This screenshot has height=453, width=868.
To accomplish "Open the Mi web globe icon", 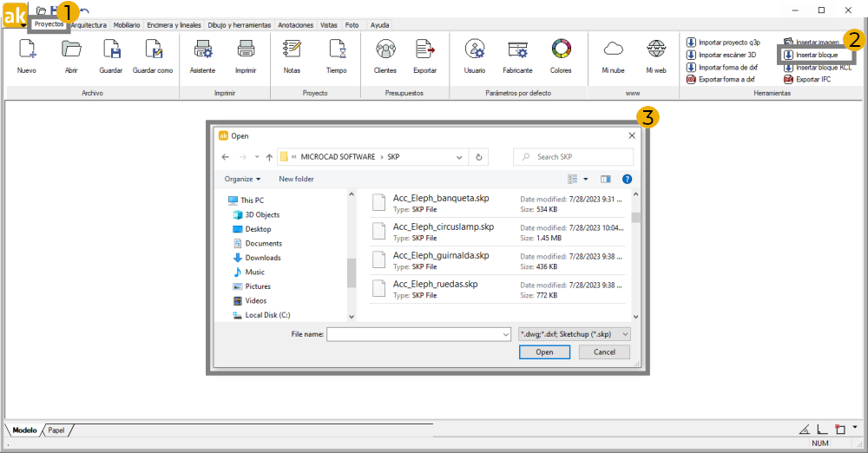I will click(656, 49).
